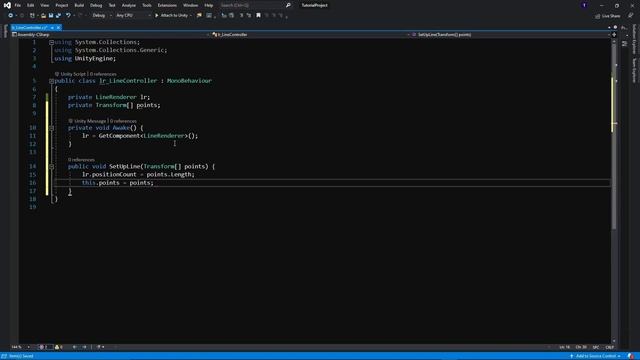Select the lr_LineController.cs document tab

click(x=30, y=27)
